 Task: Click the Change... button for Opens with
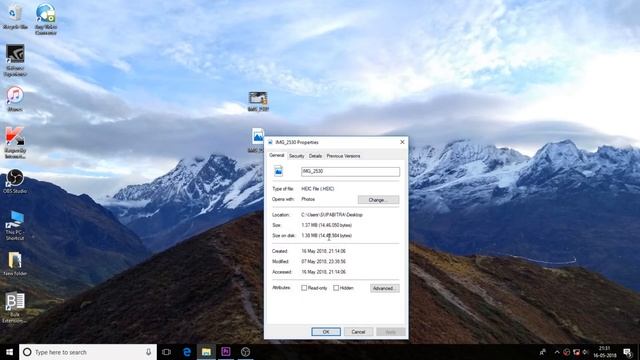click(378, 200)
